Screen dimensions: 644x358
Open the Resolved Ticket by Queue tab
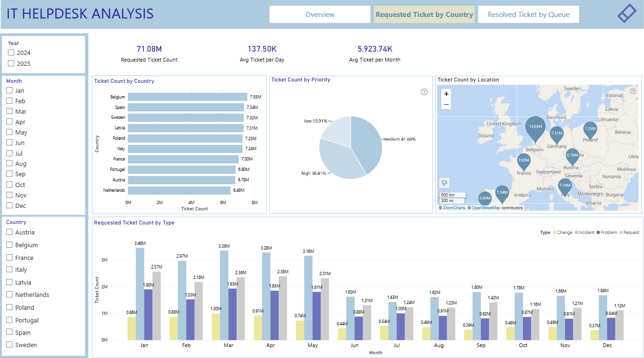pyautogui.click(x=529, y=14)
